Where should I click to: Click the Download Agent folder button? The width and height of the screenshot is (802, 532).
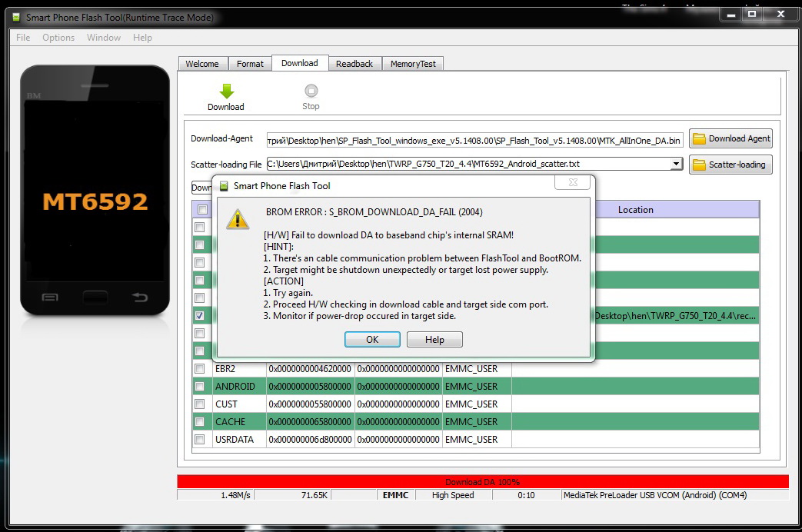coord(730,138)
